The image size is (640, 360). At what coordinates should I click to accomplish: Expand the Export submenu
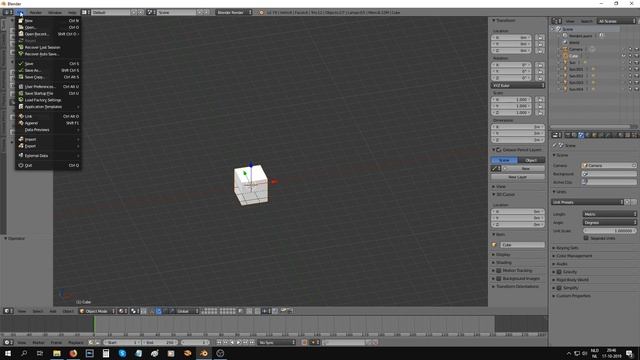tap(48, 146)
